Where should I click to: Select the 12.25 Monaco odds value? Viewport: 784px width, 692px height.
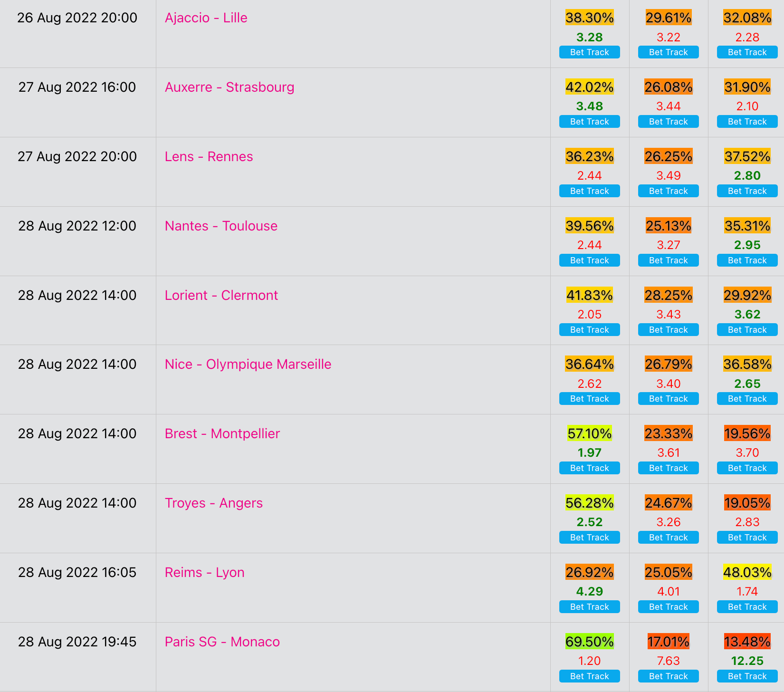747,661
